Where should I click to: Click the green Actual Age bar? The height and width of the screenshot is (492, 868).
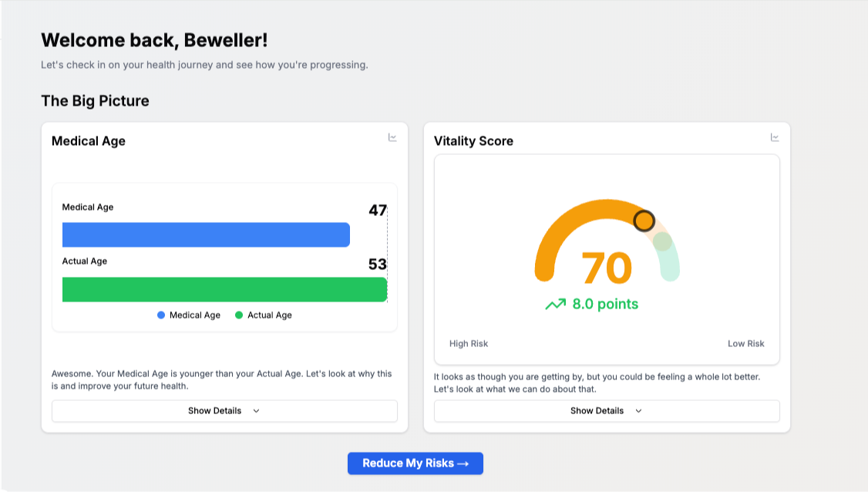point(224,289)
